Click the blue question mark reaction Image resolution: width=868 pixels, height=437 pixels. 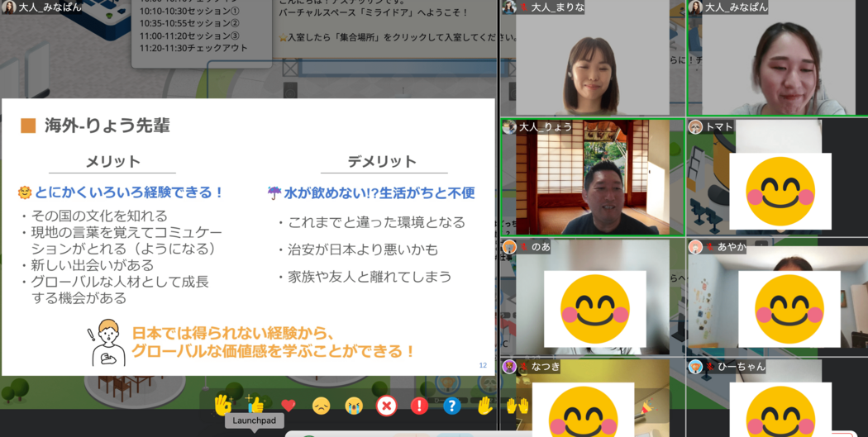click(x=451, y=406)
